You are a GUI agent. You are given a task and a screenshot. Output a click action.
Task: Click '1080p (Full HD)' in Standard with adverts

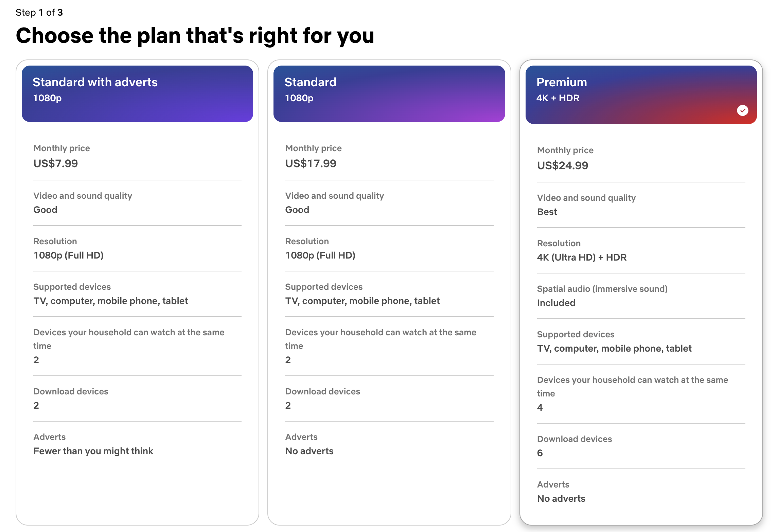click(x=68, y=255)
